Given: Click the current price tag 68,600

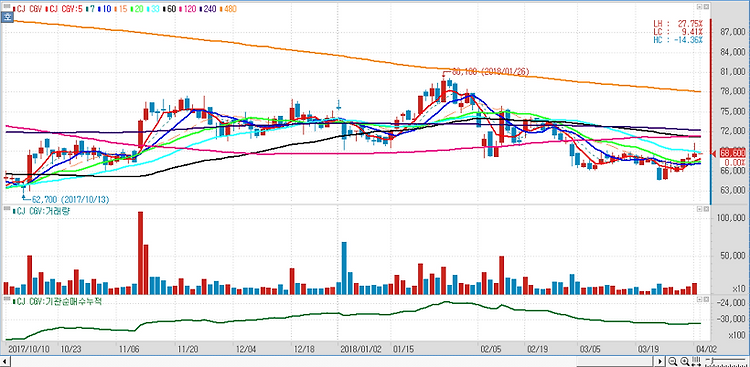Looking at the screenshot, I should click(x=732, y=153).
